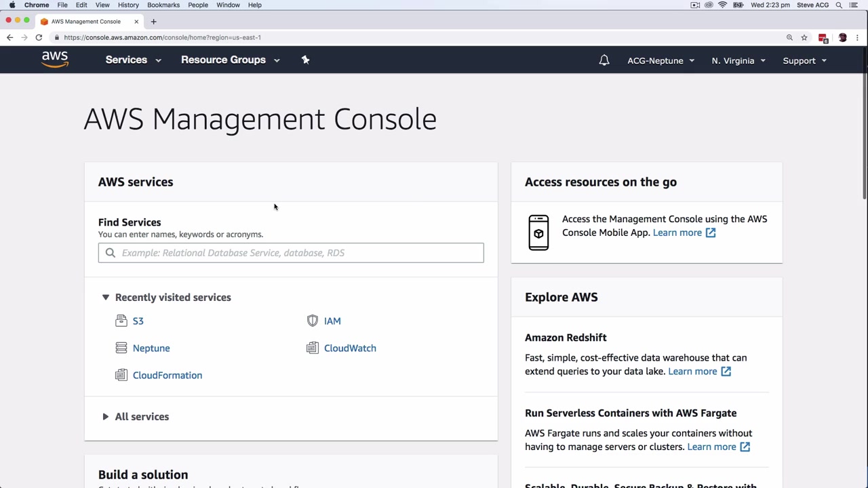Open the notifications bell icon

tap(604, 60)
